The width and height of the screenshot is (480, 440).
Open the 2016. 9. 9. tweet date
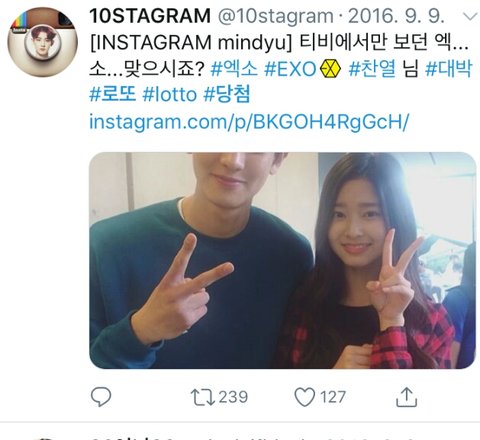(396, 16)
